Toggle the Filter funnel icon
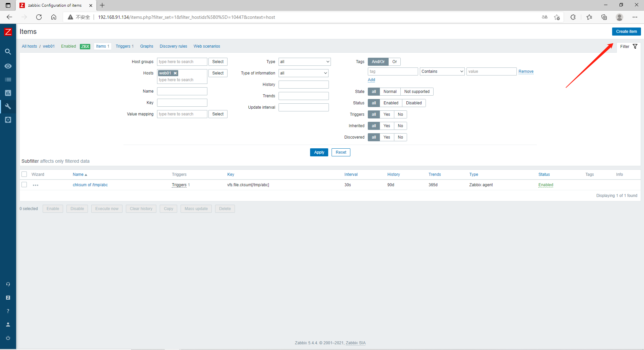Viewport: 644px width, 350px height. (x=635, y=46)
